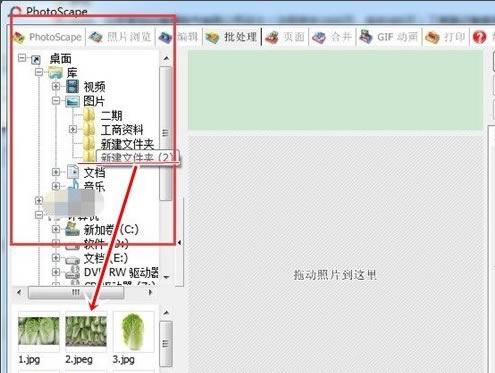Select the 批处理 batch tab

pyautogui.click(x=231, y=37)
